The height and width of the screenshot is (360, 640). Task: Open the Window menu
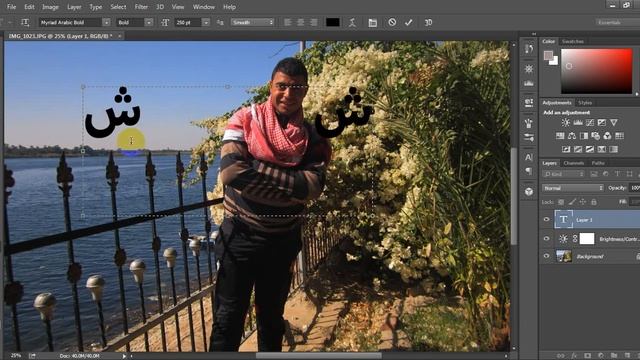[x=204, y=7]
